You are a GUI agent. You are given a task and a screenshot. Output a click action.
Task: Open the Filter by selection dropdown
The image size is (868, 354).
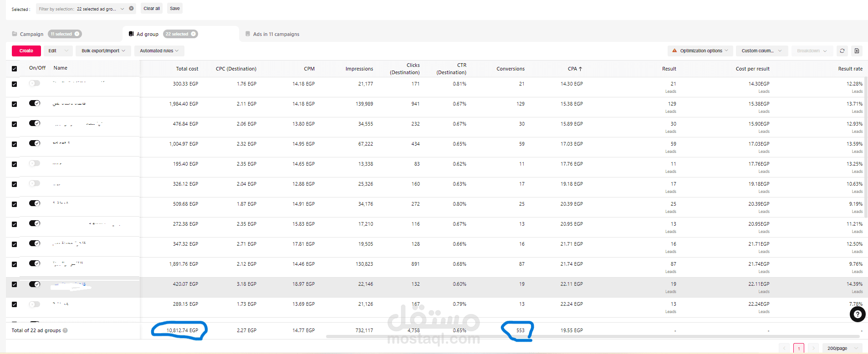coord(86,9)
